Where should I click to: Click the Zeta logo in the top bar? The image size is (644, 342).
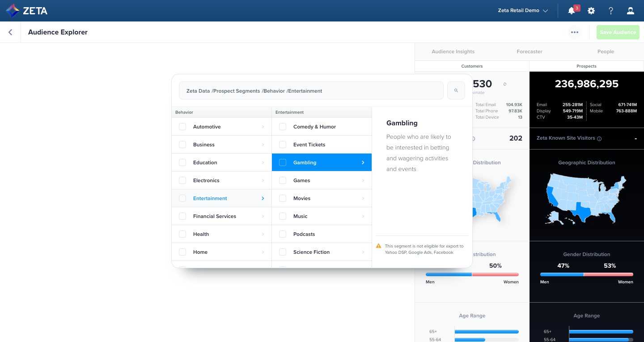click(x=27, y=10)
